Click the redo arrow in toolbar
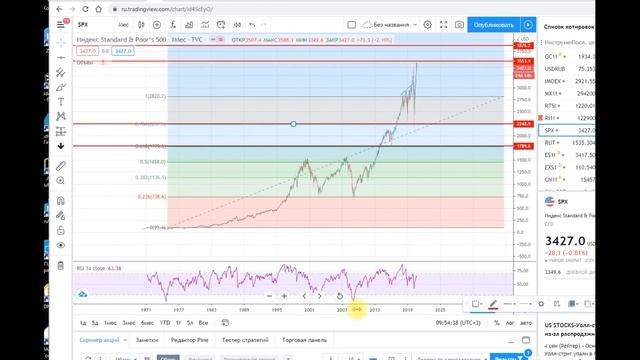The width and height of the screenshot is (640, 360). (264, 25)
